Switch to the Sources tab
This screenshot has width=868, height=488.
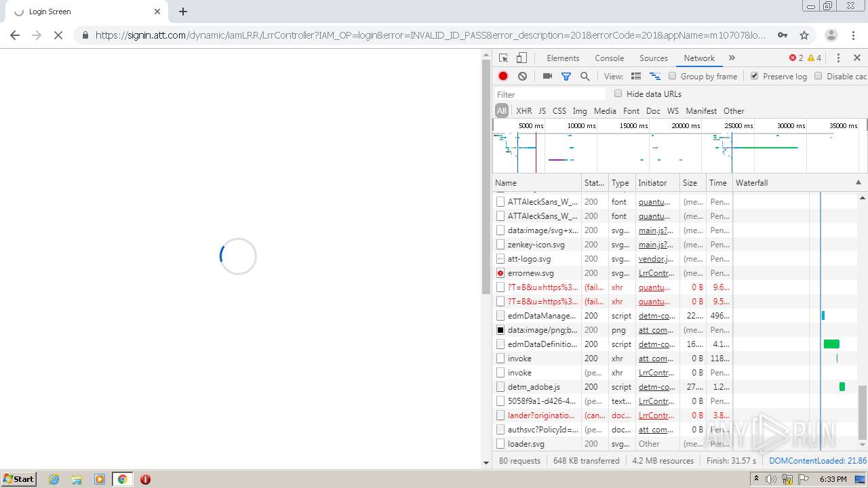(654, 58)
